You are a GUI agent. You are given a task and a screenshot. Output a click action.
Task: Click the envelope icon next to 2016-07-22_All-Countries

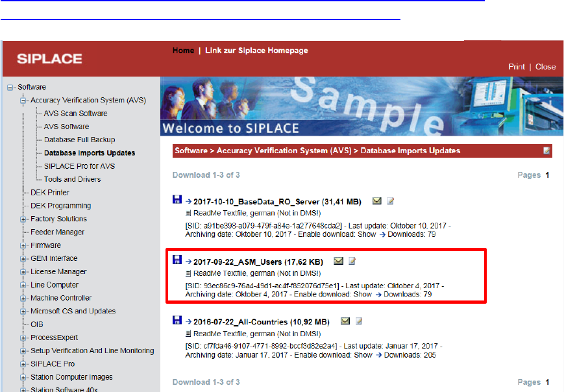pos(345,321)
